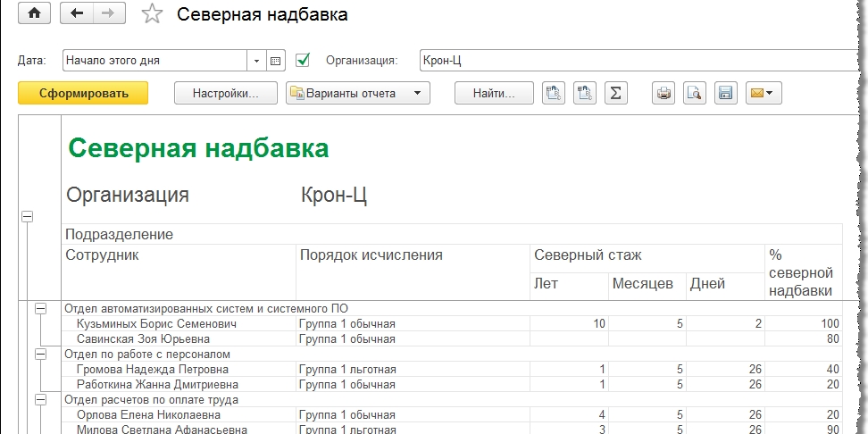Print the report using printer icon
Screen dimensions: 868x434
664,93
